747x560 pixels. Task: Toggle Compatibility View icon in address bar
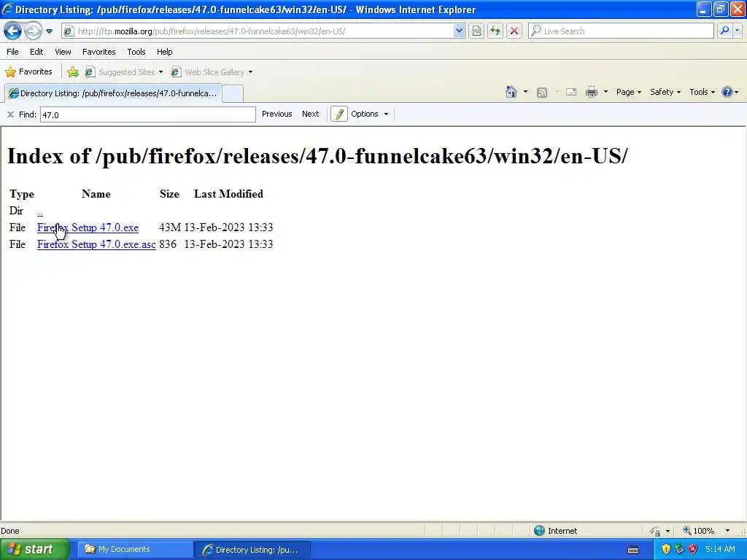(x=476, y=31)
